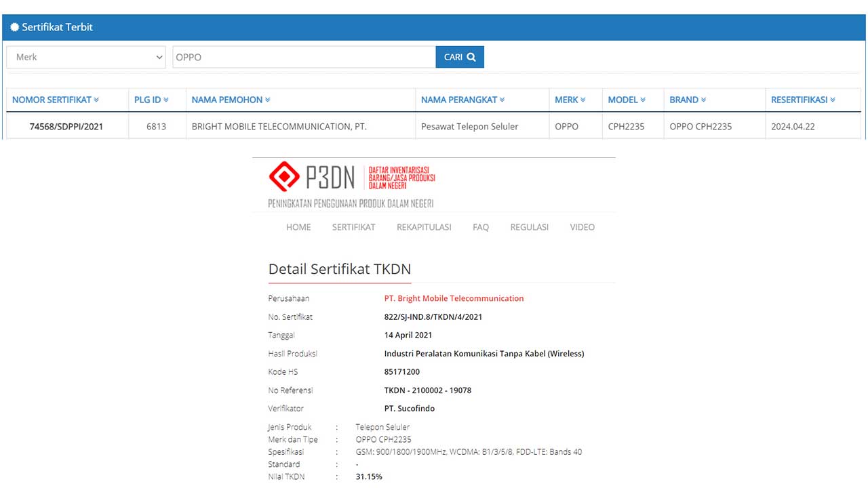Sort by NAMA PEMOHON column
This screenshot has width=868, height=488.
(231, 100)
